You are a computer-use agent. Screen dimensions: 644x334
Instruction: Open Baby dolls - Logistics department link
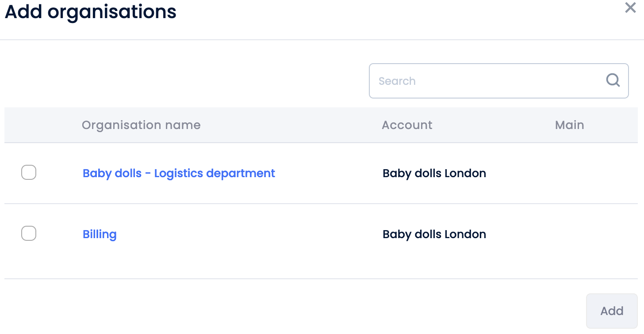[179, 173]
